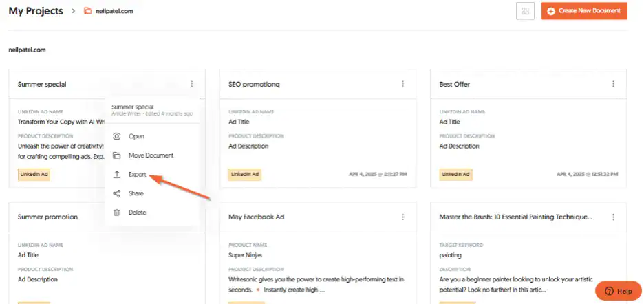Select Open from the context menu
Screen dimensions: 644x304
coord(136,136)
